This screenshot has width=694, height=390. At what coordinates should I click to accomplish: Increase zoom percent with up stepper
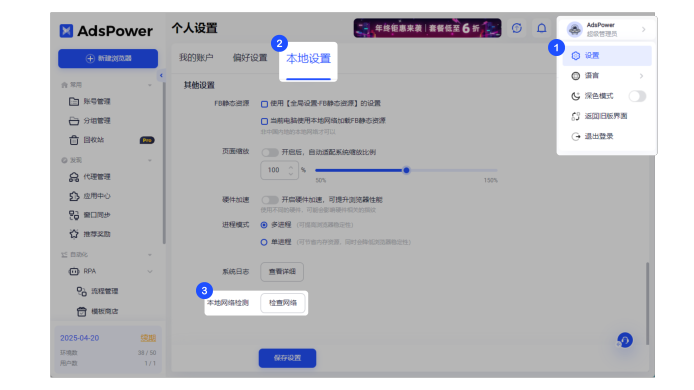tap(291, 167)
